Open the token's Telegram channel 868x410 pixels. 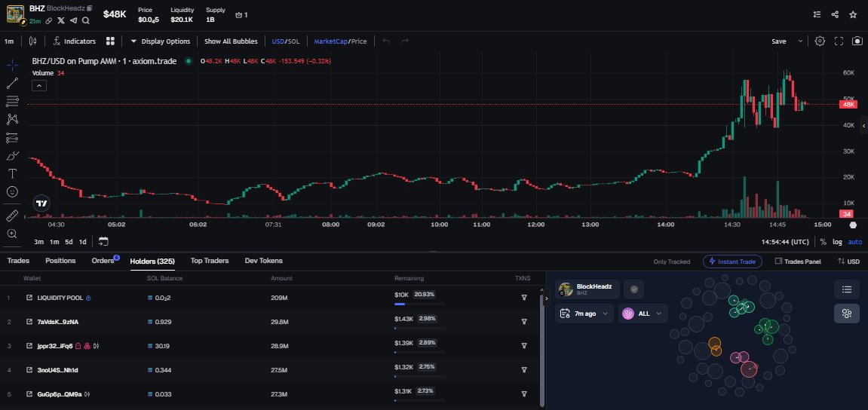[73, 20]
